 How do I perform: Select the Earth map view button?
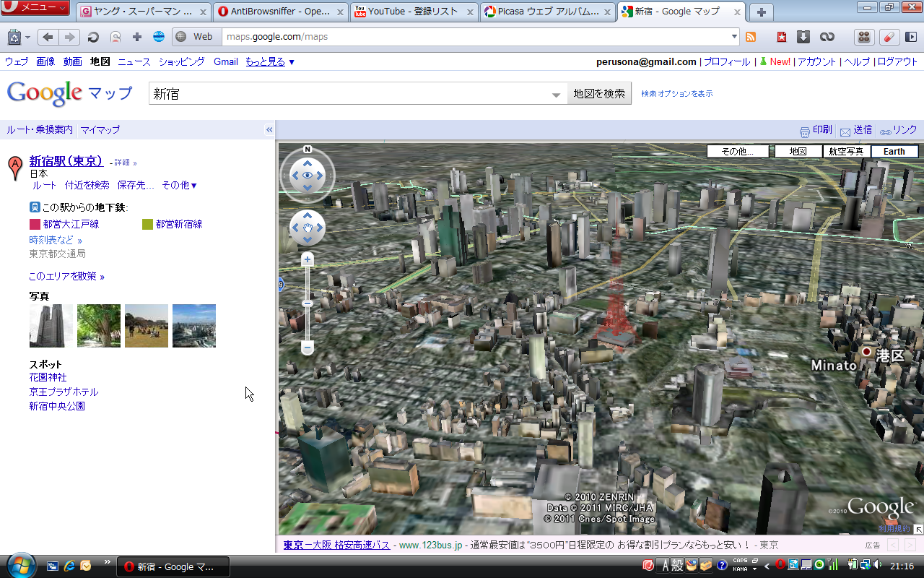tap(894, 152)
